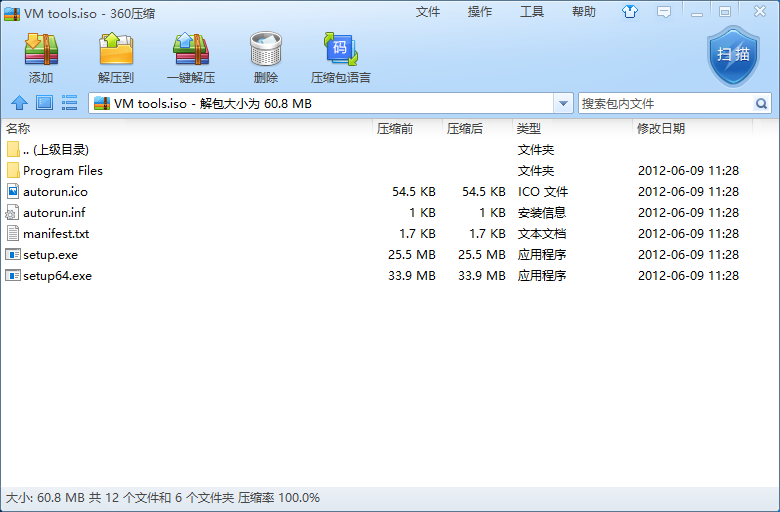Click the '1 KB' 压缩前 value of autorun.inf
The height and width of the screenshot is (512, 780).
pos(422,212)
